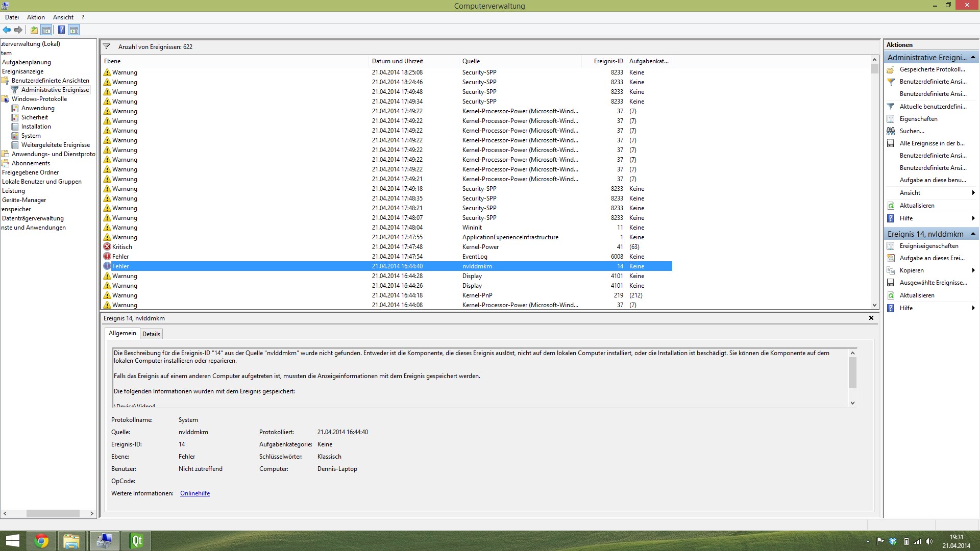Viewport: 980px width, 551px height.
Task: Toggle the action pane toolbar button
Action: pos(74,30)
